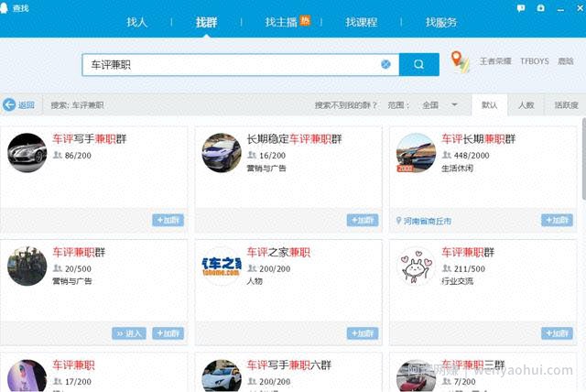The height and width of the screenshot is (392, 586).
Task: Click category label 行业交流
Action: click(457, 281)
